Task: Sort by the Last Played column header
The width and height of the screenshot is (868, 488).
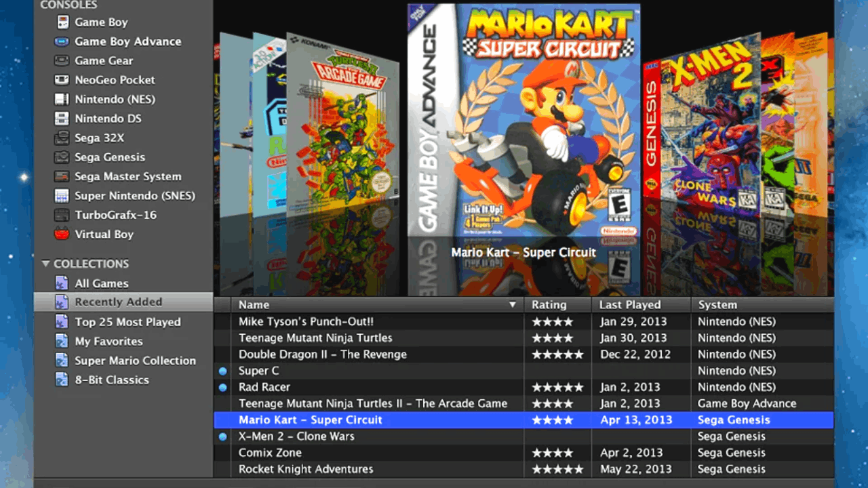Action: 641,305
